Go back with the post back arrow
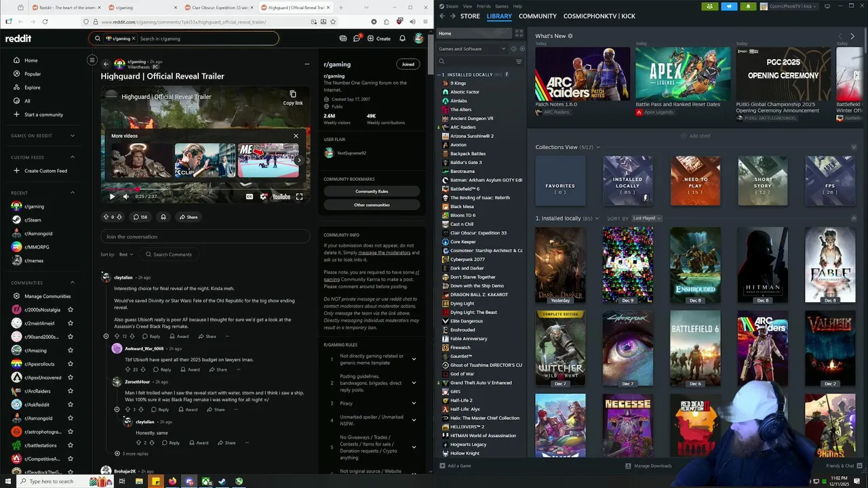The height and width of the screenshot is (488, 868). tap(106, 64)
